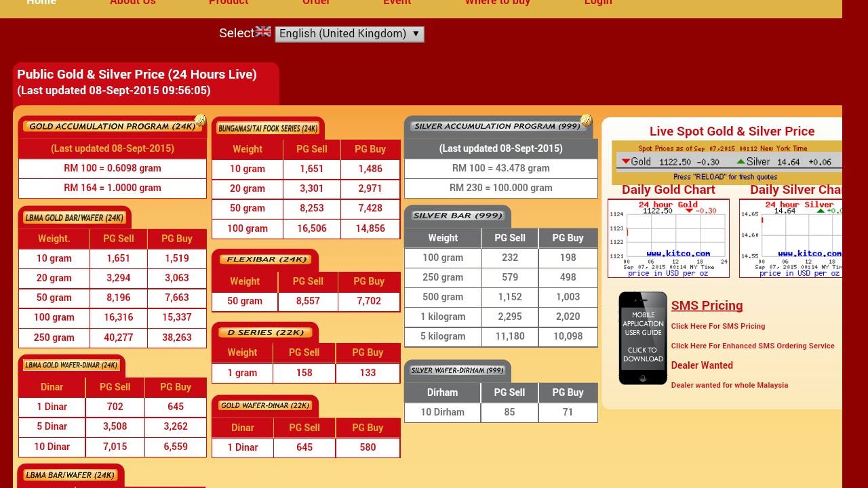Select the 702 sell price for 1 Dinar
Viewport: 868px width, 488px height.
[115, 407]
